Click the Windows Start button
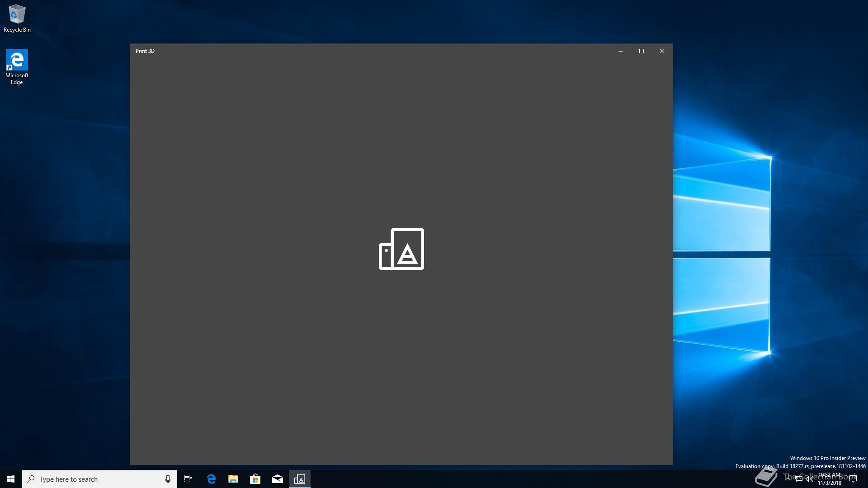This screenshot has width=868, height=488. [11, 479]
